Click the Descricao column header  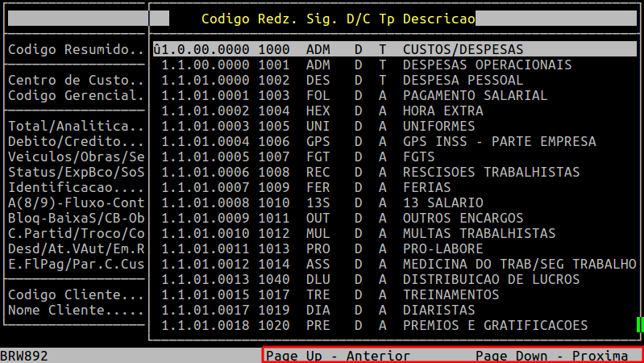438,18
